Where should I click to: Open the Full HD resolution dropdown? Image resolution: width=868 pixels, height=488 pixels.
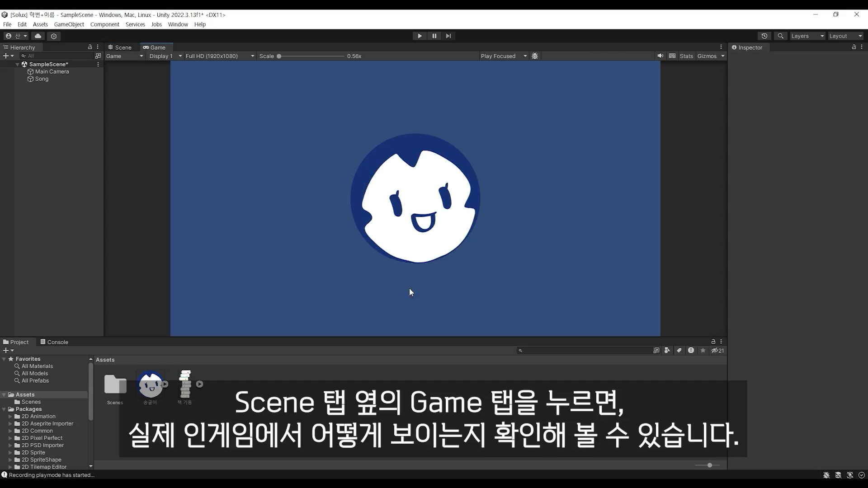(220, 56)
